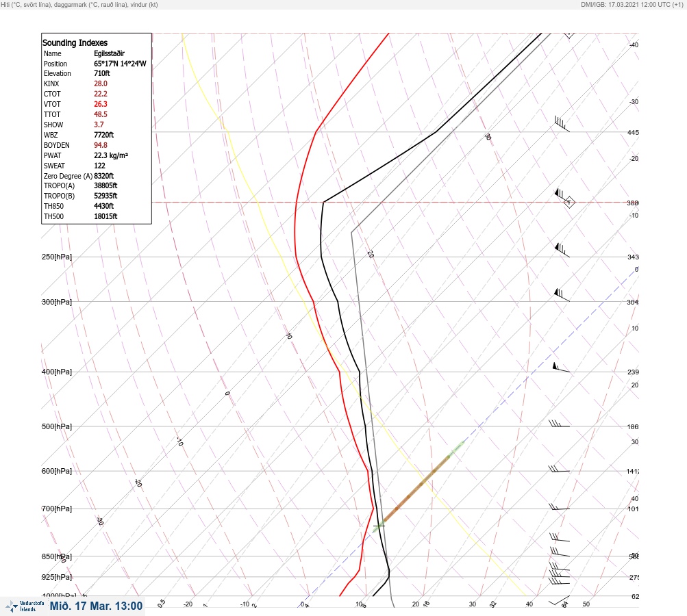Select the TROPO(A) value 38805ft
This screenshot has height=616, width=687.
click(x=105, y=185)
